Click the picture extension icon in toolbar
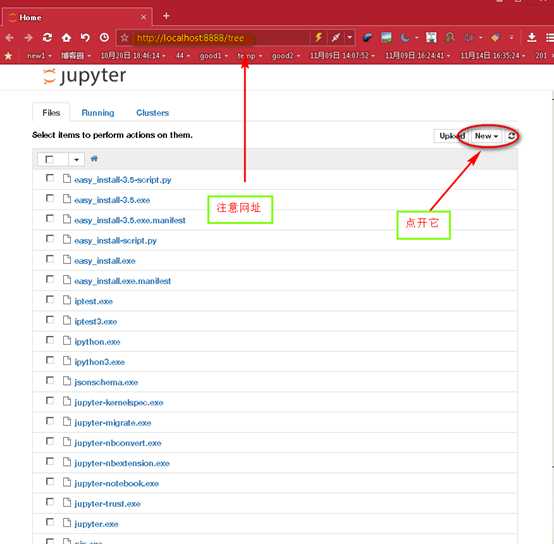Screen dimensions: 554x544 click(386, 37)
